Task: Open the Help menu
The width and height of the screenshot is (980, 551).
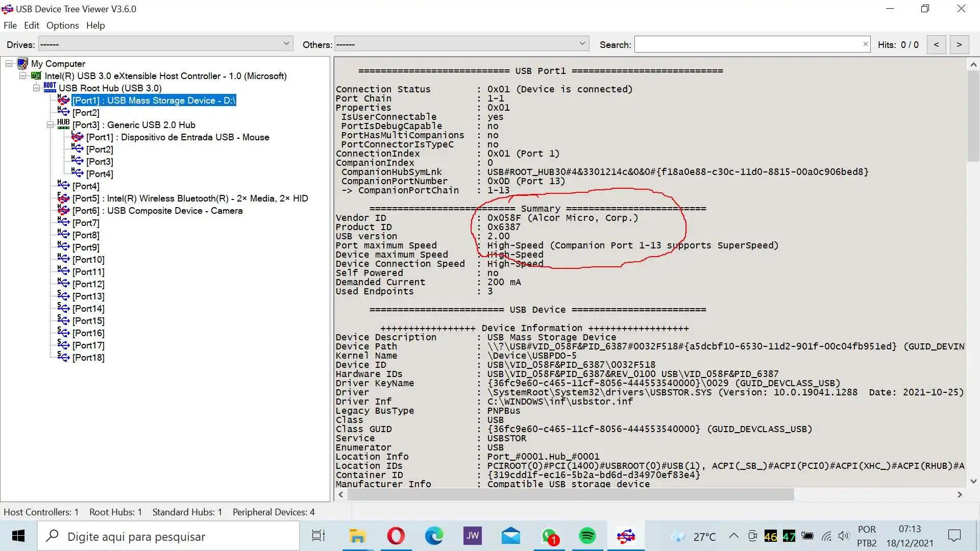Action: point(95,26)
